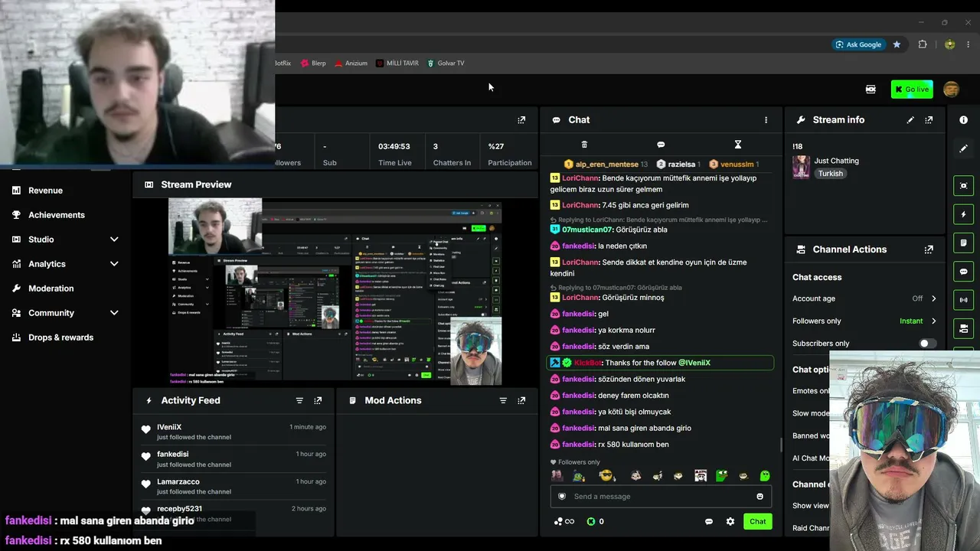980x551 pixels.
Task: Insert the green Pepe frog emote
Action: click(x=721, y=476)
